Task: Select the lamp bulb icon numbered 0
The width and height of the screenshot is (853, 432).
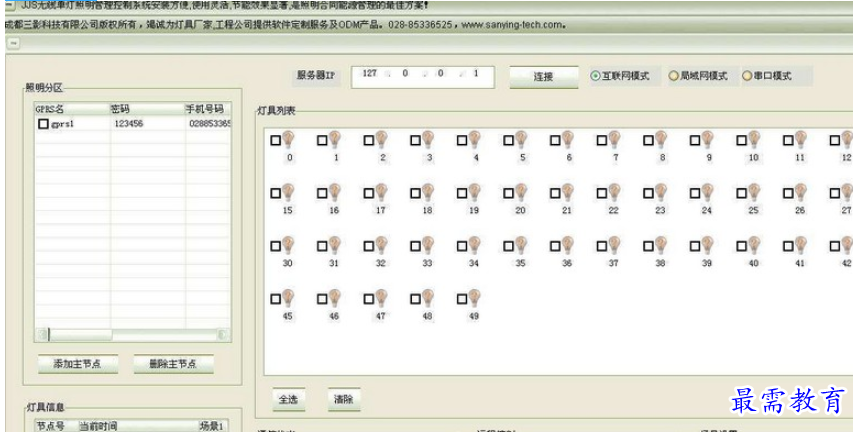Action: click(288, 139)
